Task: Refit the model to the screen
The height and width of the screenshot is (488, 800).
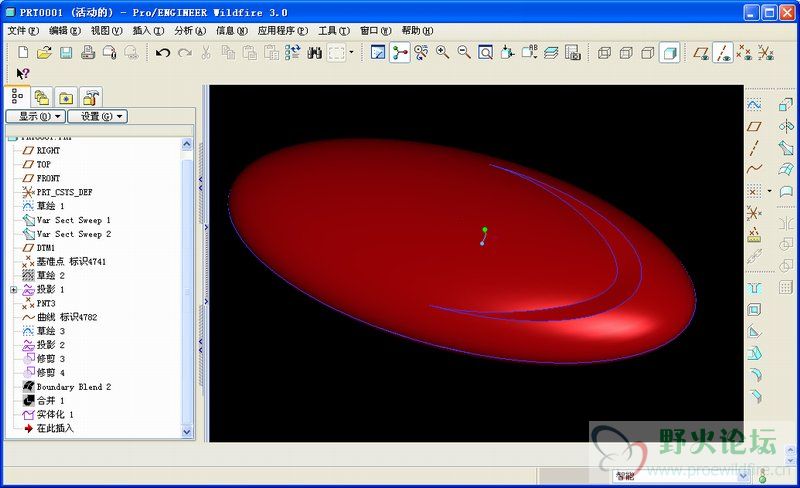Action: [x=485, y=53]
